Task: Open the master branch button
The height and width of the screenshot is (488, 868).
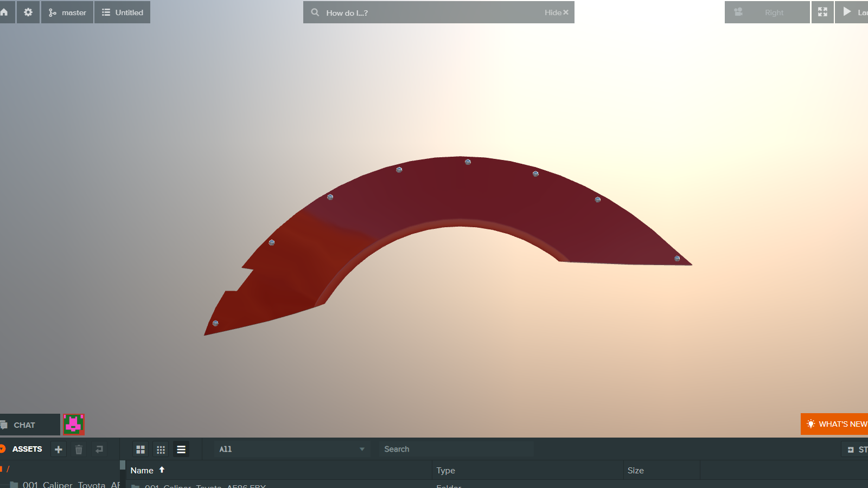Action: point(67,12)
